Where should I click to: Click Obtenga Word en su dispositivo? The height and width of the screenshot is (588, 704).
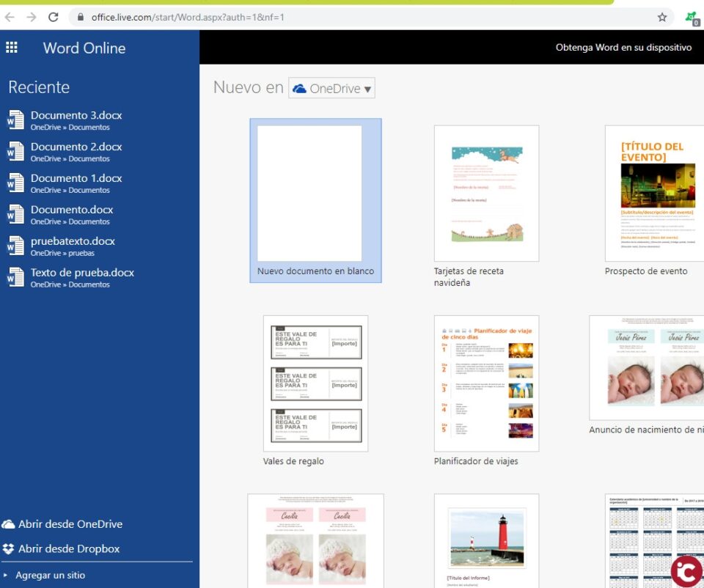623,47
